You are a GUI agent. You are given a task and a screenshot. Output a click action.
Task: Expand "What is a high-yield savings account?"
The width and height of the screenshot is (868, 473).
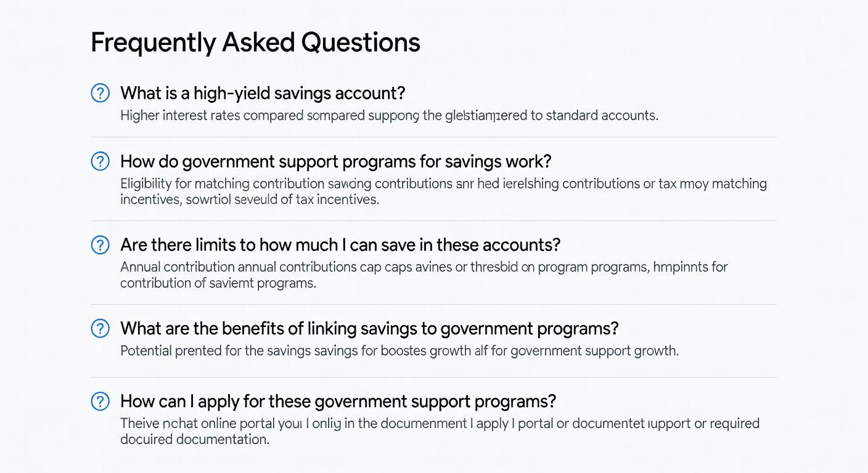tap(263, 93)
